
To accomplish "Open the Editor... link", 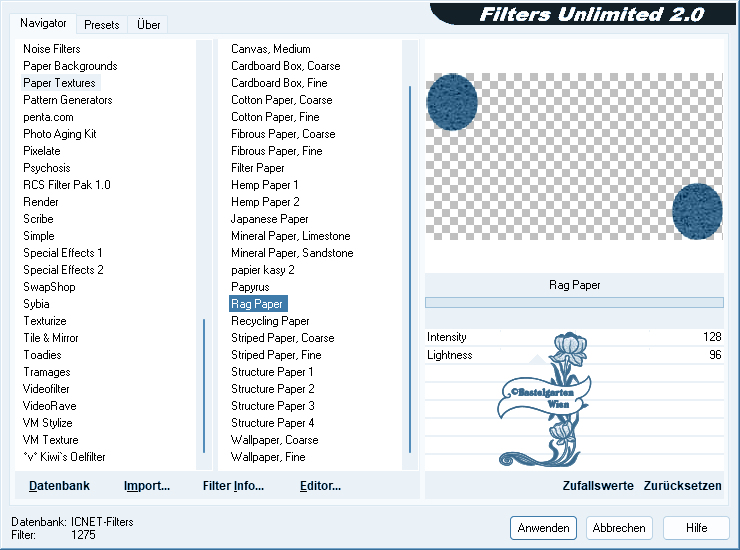I will point(320,486).
